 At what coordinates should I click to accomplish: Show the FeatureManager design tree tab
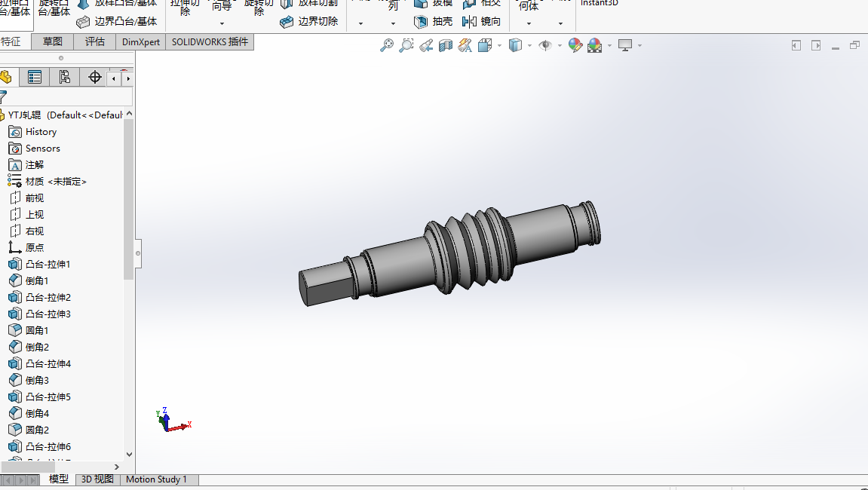tap(7, 78)
